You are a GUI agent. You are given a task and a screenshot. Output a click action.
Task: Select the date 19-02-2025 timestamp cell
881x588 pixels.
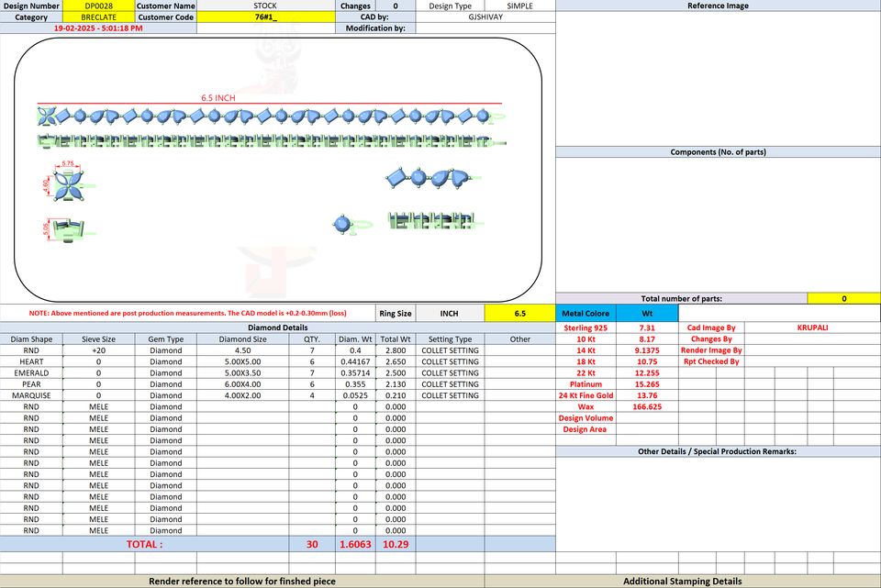98,28
